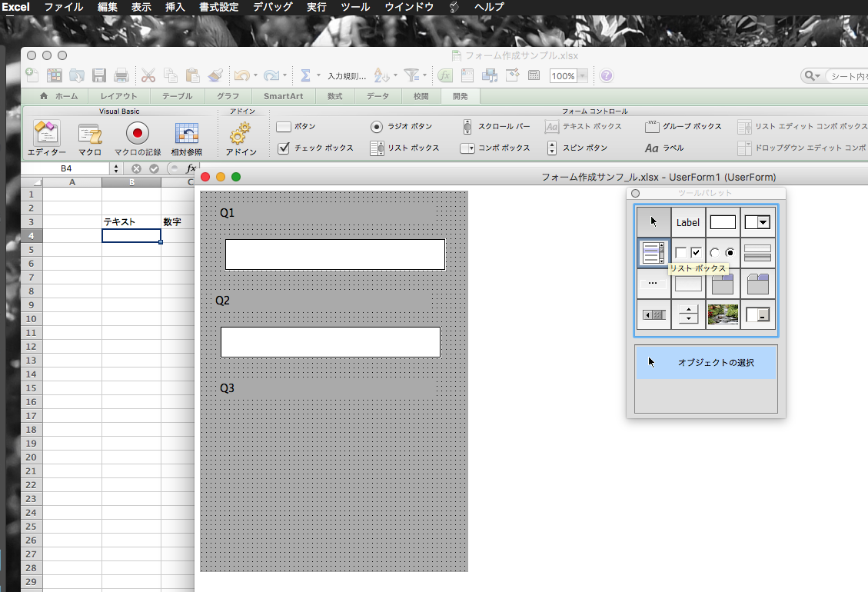
Task: Select the Label tool in the tool palette
Action: pos(688,222)
